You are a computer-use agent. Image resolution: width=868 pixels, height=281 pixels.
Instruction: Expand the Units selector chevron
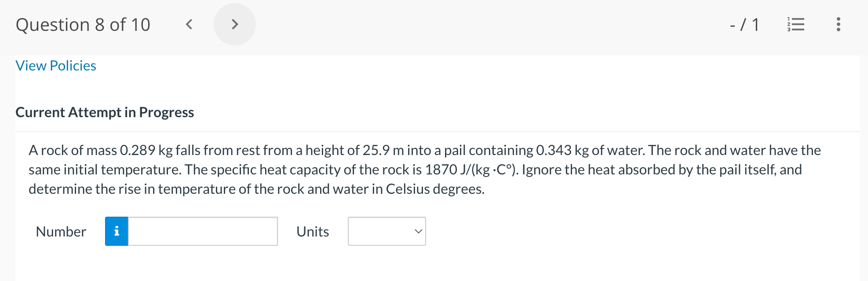pyautogui.click(x=418, y=231)
